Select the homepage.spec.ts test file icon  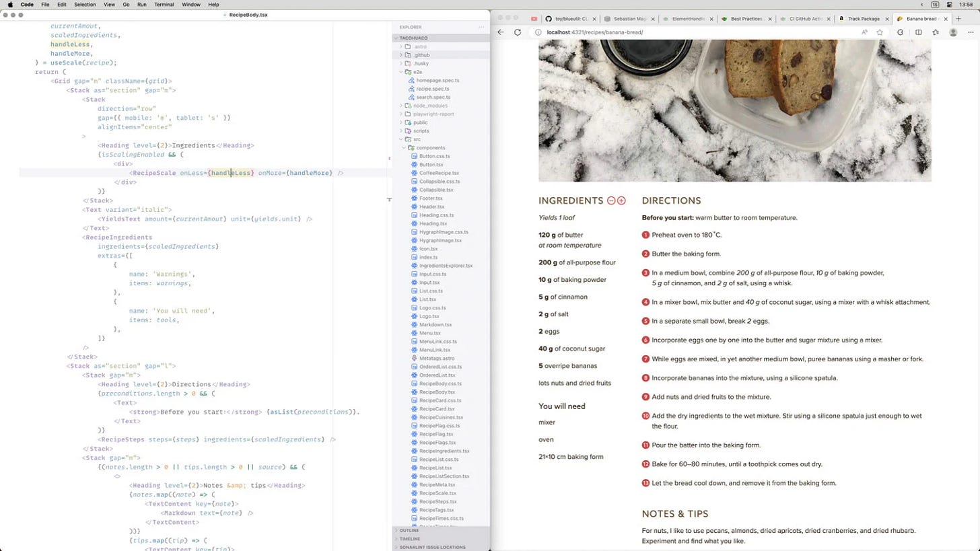click(x=410, y=80)
